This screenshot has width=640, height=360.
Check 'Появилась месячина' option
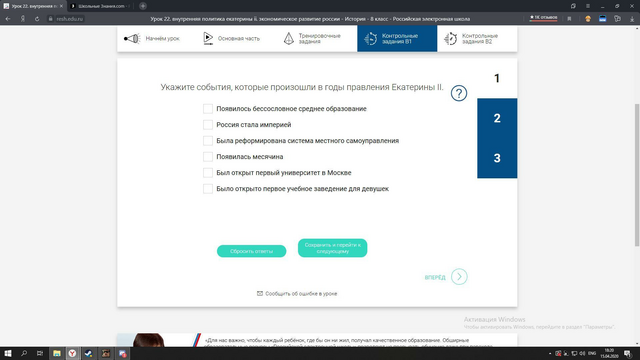pos(208,157)
